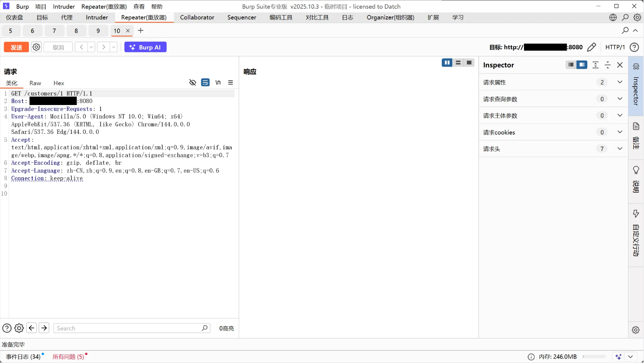
Task: Switch to top-bottom layout view
Action: pos(458,63)
